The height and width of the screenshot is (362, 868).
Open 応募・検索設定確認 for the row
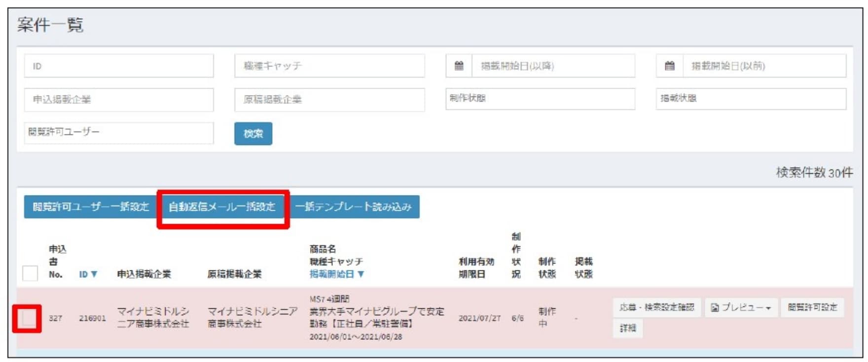pos(656,308)
